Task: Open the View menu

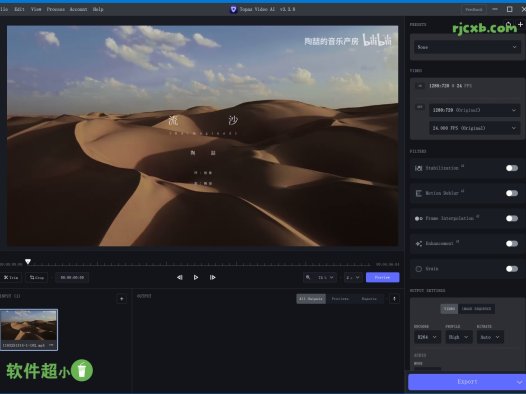Action: (x=36, y=9)
